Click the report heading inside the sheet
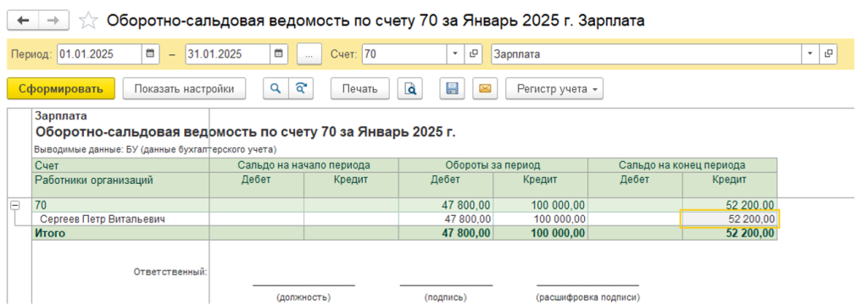 pos(245,131)
